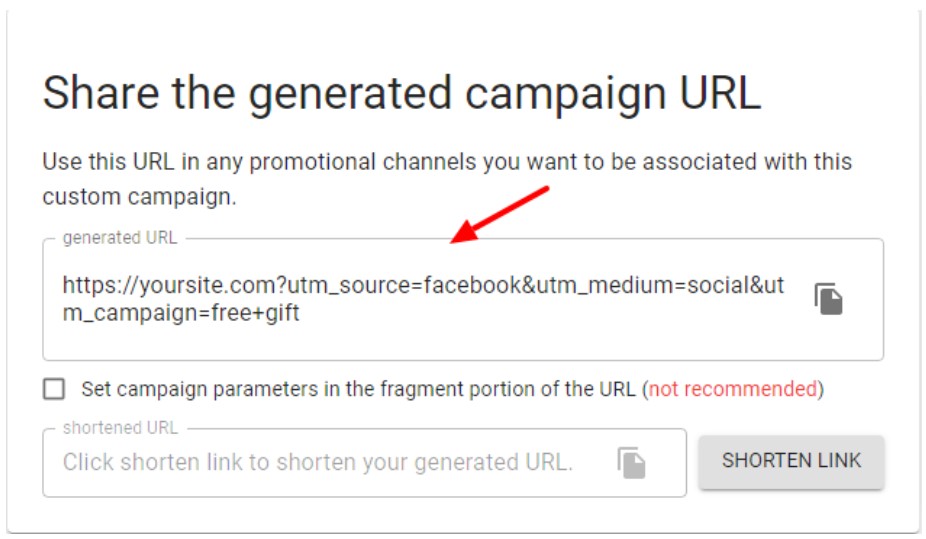Image resolution: width=926 pixels, height=539 pixels.
Task: Click the 'm_campaign=free+gift' URL text
Action: [181, 313]
